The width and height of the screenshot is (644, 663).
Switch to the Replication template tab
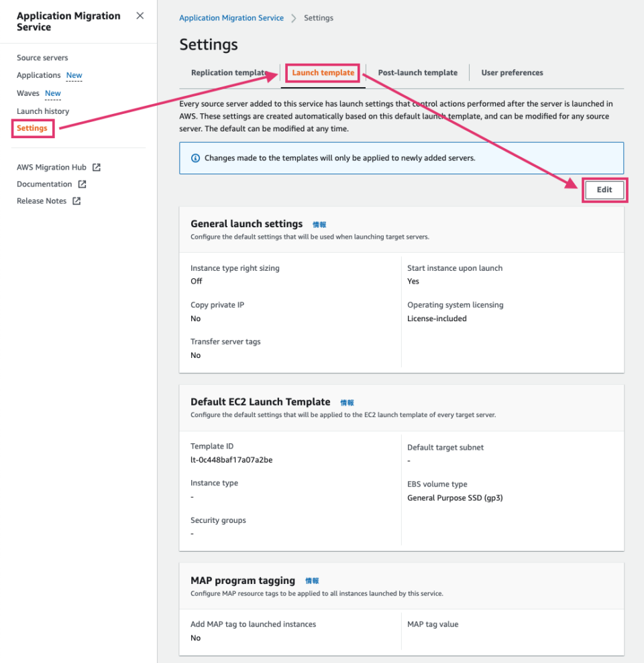click(x=229, y=72)
